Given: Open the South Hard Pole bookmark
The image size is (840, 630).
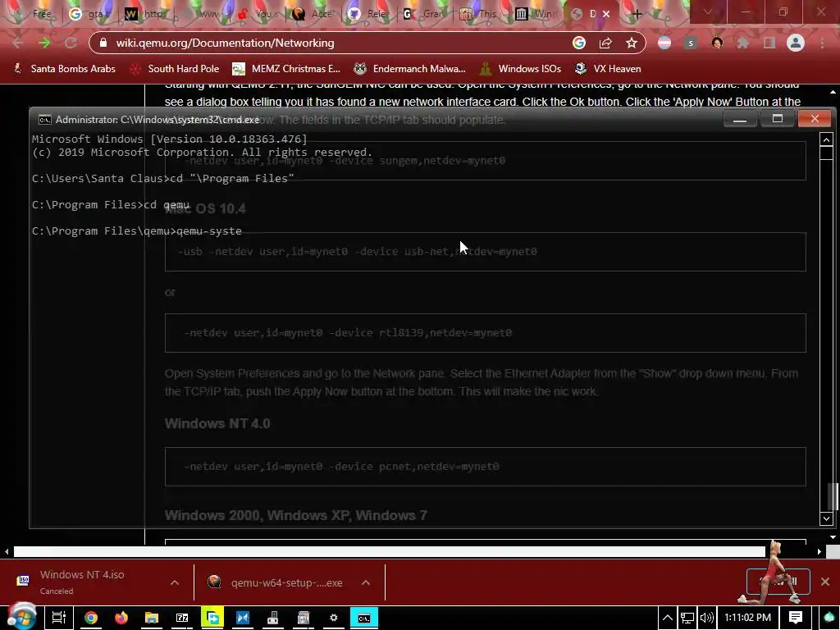Looking at the screenshot, I should (176, 69).
